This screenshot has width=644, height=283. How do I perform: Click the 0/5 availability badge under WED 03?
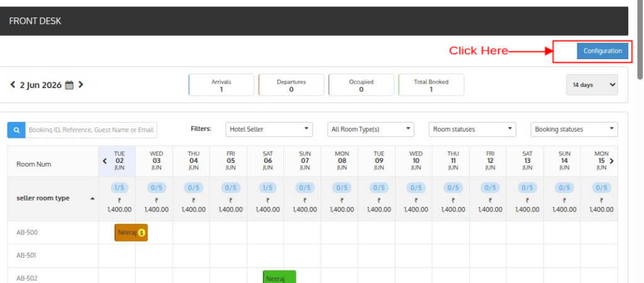[157, 187]
